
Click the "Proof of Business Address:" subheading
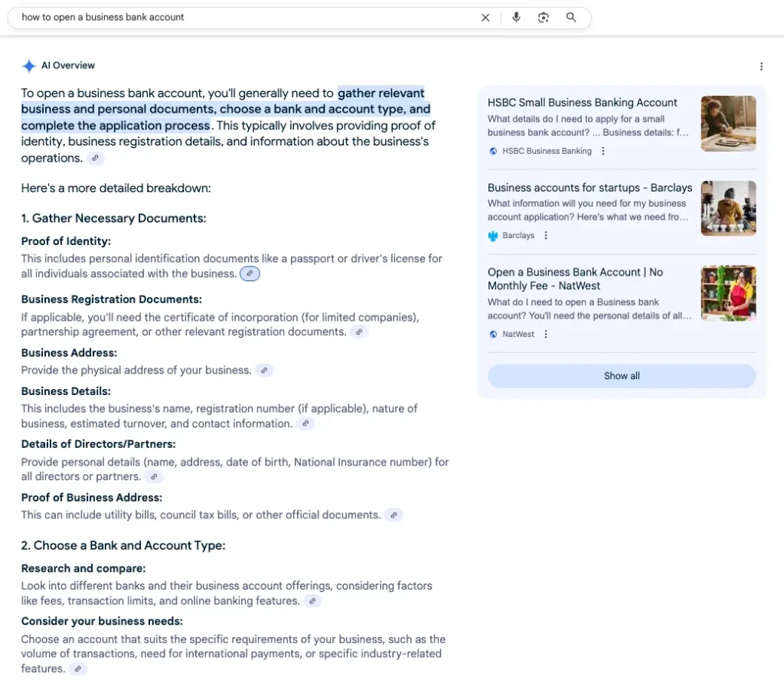tap(92, 498)
